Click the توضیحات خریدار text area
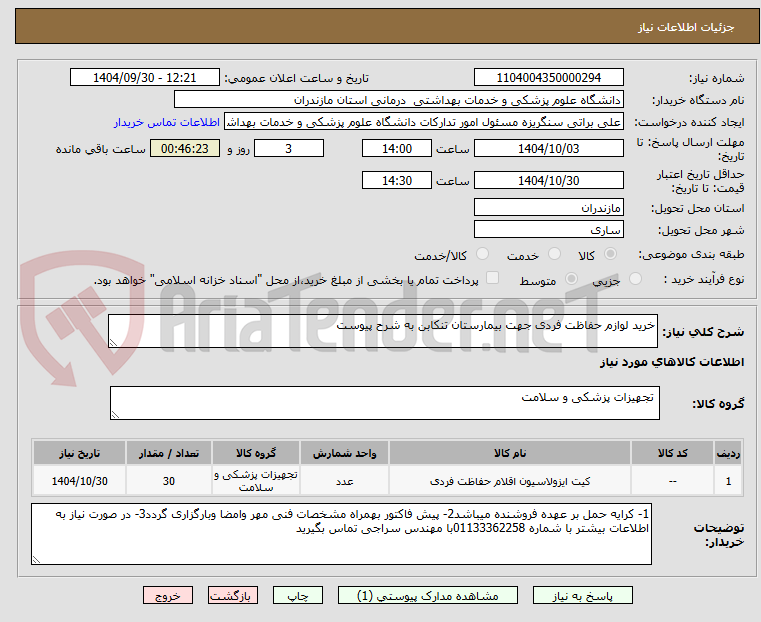The height and width of the screenshot is (622, 761). tap(341, 534)
